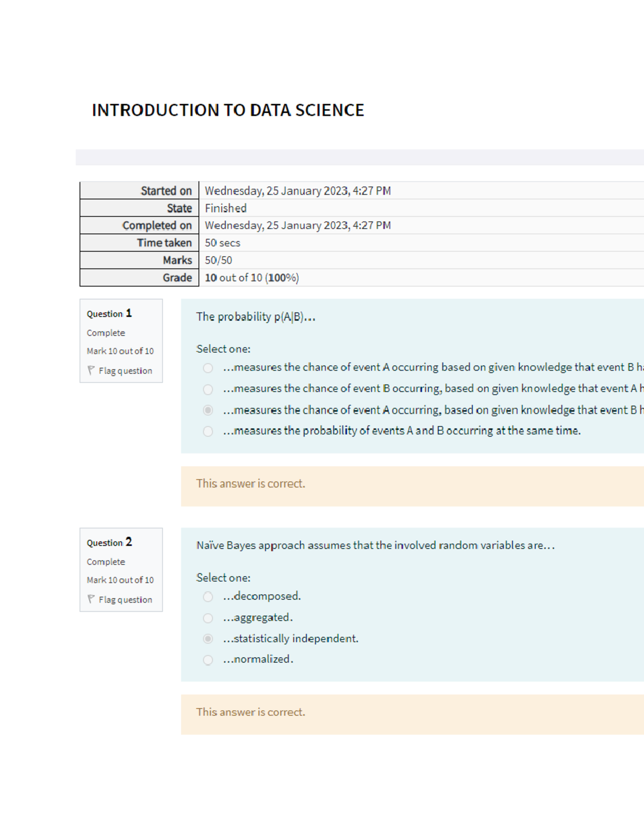Click 'Flag question' link under Question 1

(x=125, y=371)
